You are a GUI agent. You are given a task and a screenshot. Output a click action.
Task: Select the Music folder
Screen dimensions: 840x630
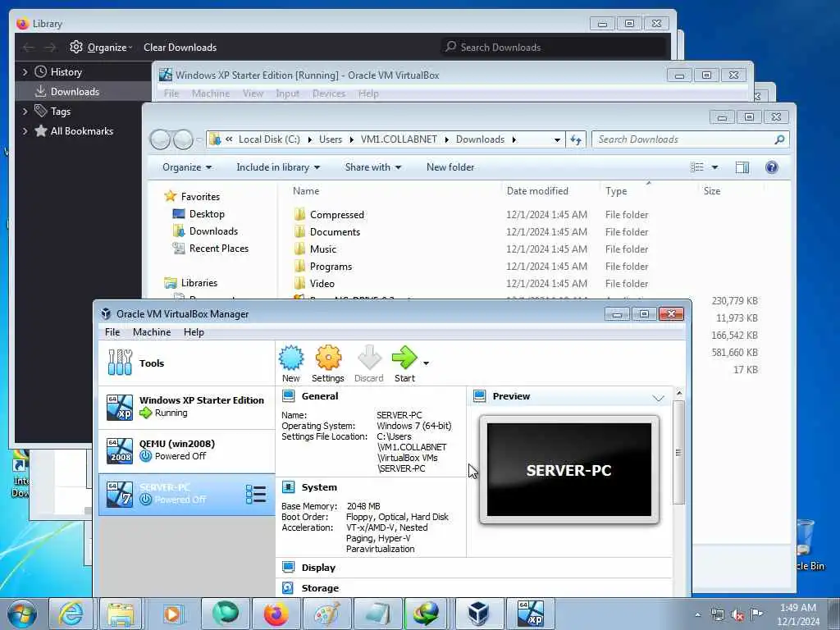(x=323, y=249)
